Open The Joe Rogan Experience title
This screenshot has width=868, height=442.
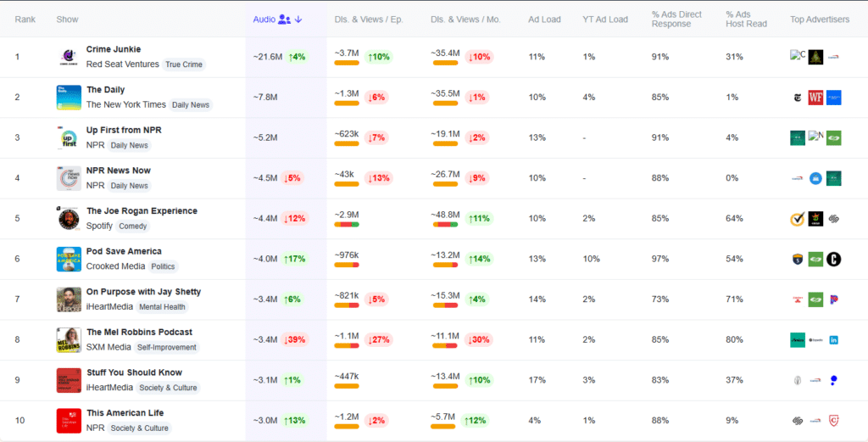click(x=142, y=211)
